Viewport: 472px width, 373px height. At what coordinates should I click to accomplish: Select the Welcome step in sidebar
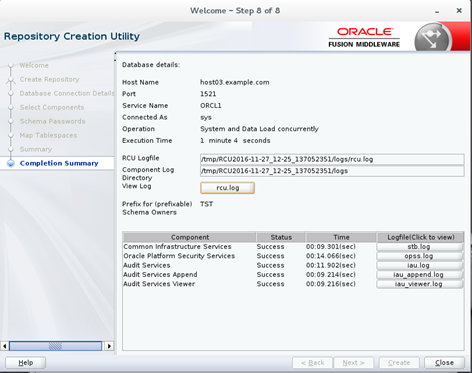pyautogui.click(x=34, y=65)
